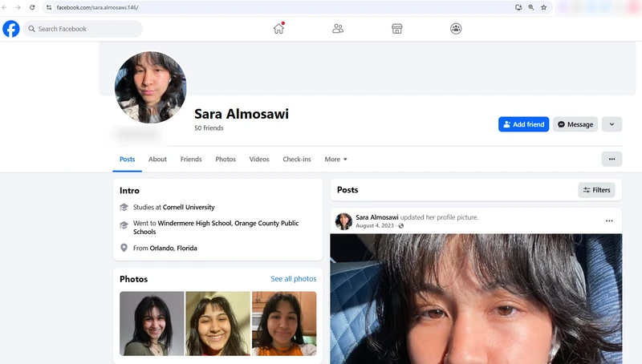
Task: Click the browser zoom magnifier icon
Action: [x=530, y=7]
